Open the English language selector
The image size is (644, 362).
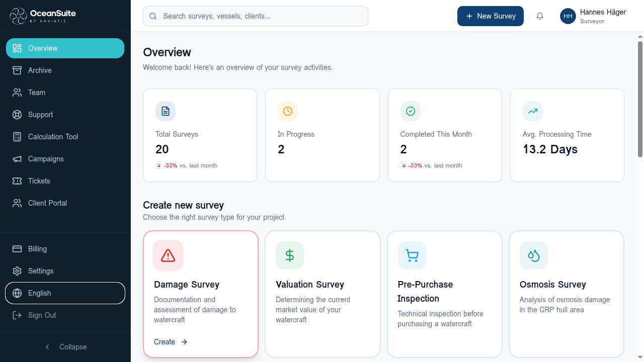[x=65, y=293]
